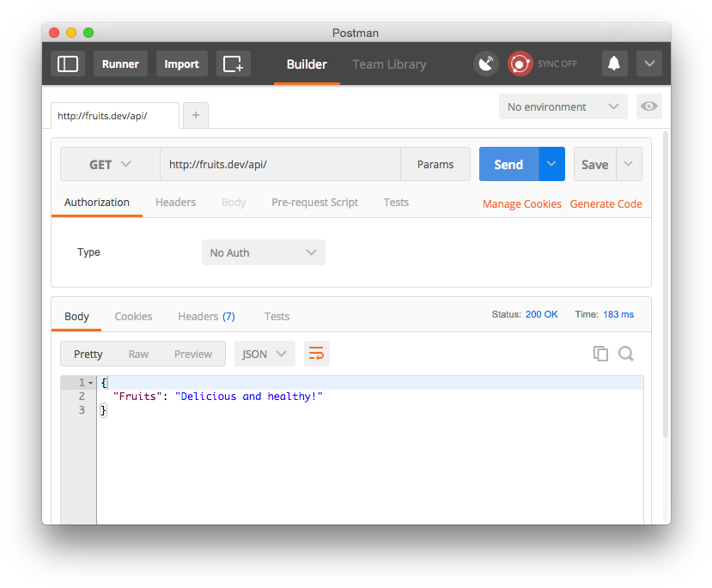Open a new window with the plus icon
Image resolution: width=712 pixels, height=588 pixels.
tap(233, 64)
